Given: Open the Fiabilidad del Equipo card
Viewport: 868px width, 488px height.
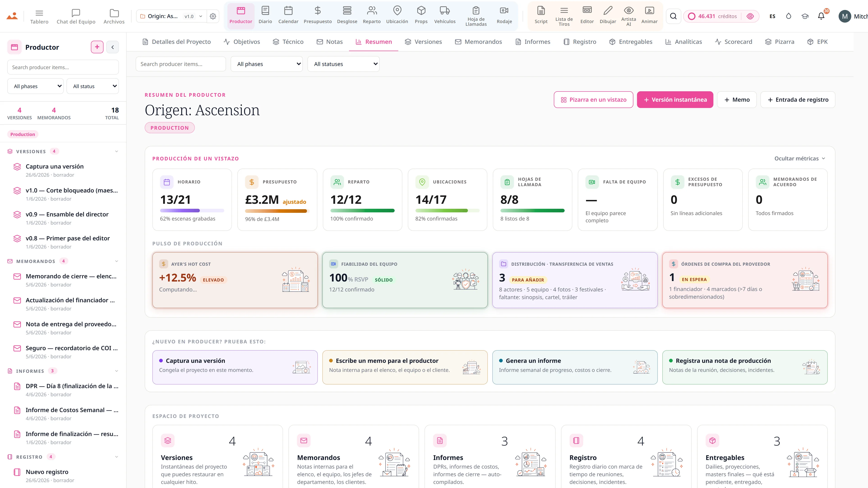Looking at the screenshot, I should pyautogui.click(x=405, y=280).
